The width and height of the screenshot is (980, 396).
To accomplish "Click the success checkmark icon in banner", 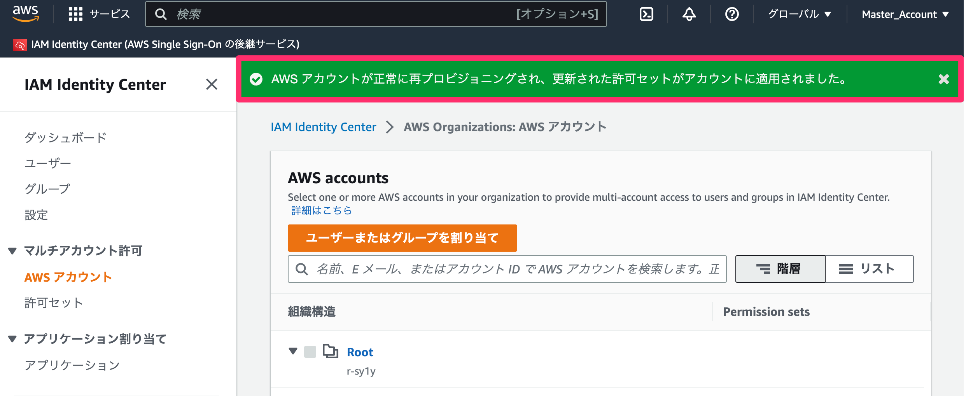I will [x=256, y=79].
